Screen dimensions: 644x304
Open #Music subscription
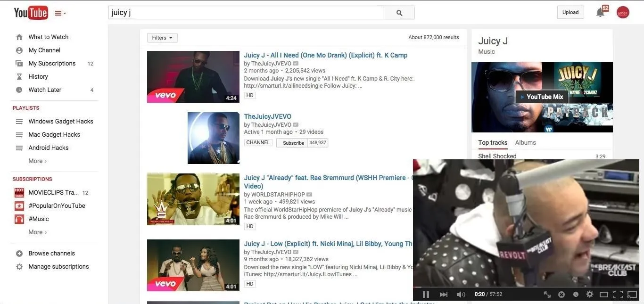(39, 219)
